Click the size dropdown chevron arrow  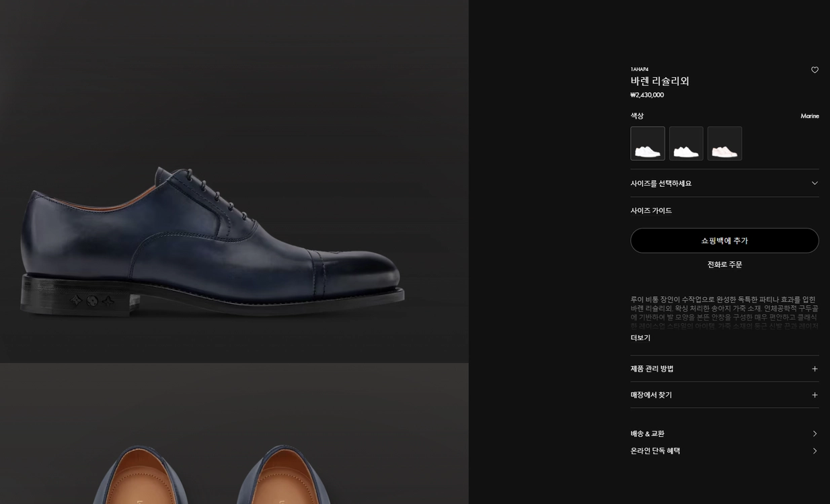815,183
